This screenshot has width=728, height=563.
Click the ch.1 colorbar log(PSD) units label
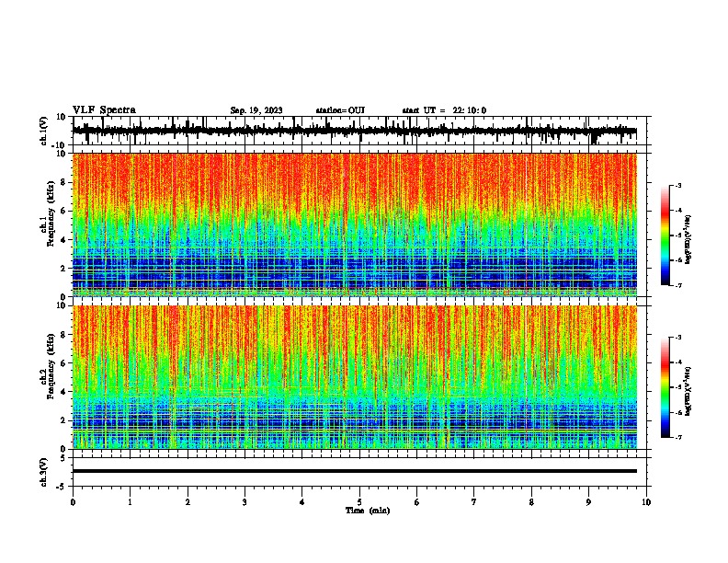click(688, 239)
